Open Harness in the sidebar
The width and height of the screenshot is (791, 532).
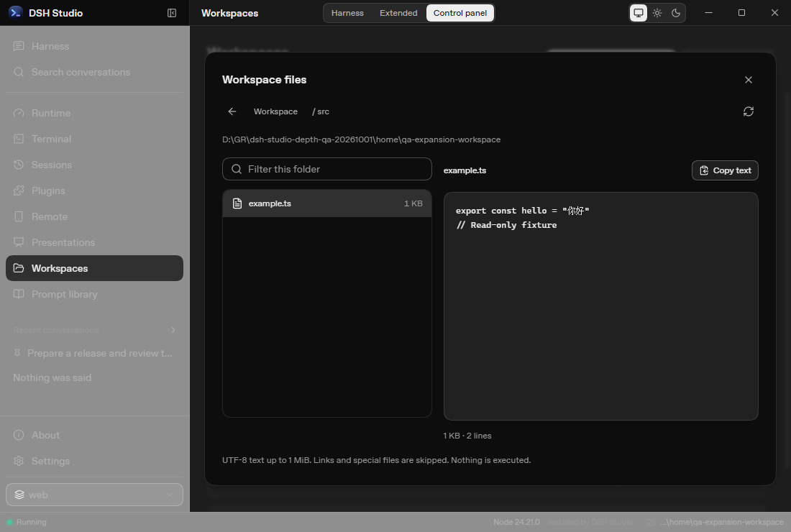[95, 47]
